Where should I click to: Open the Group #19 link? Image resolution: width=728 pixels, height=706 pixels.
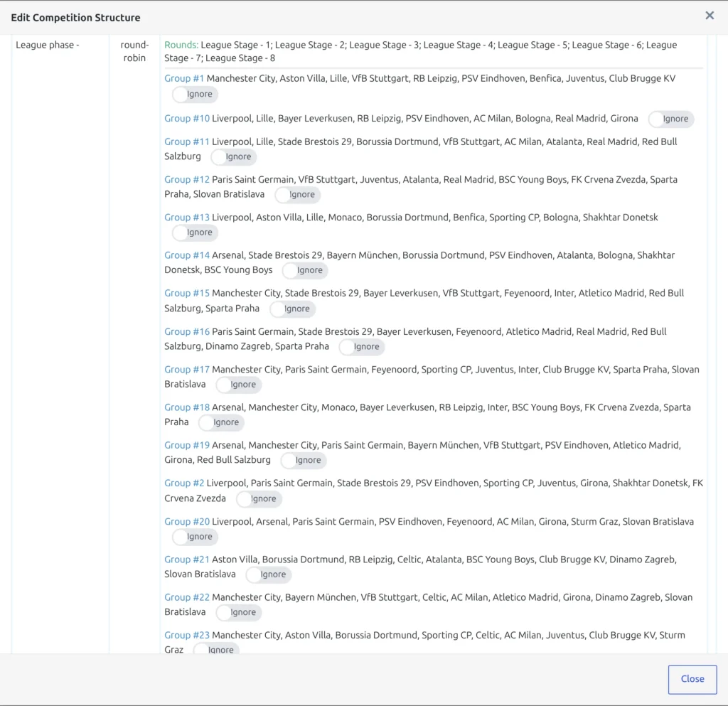(187, 445)
